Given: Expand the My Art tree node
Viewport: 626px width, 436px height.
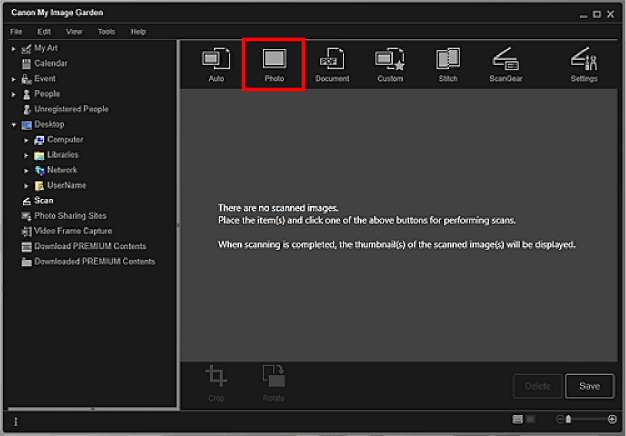Looking at the screenshot, I should (x=14, y=48).
